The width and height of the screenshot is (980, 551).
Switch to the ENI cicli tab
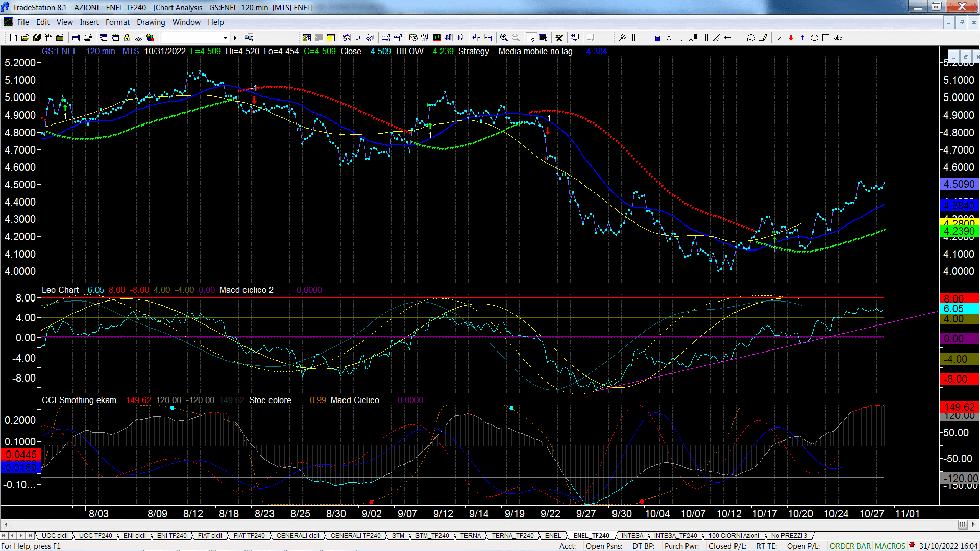click(x=135, y=535)
